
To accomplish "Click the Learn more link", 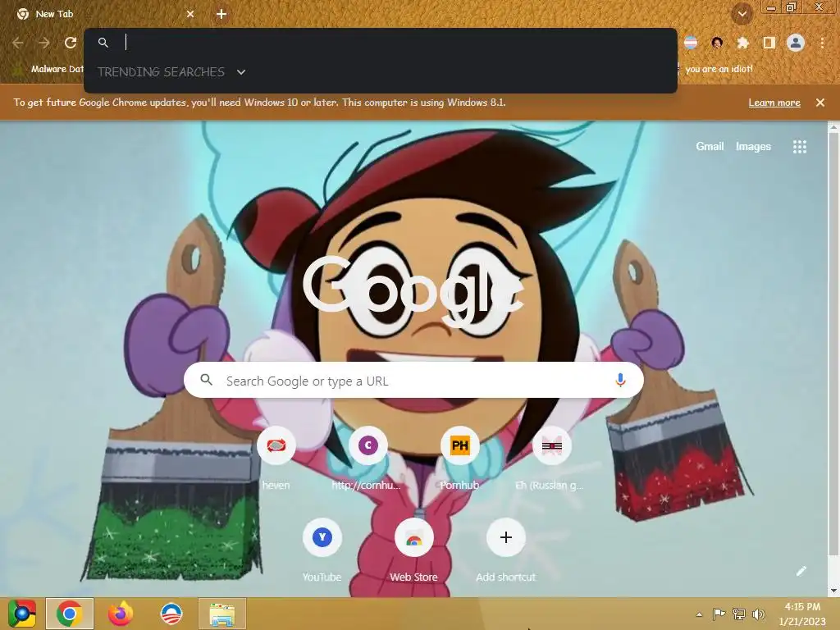I will coord(774,103).
